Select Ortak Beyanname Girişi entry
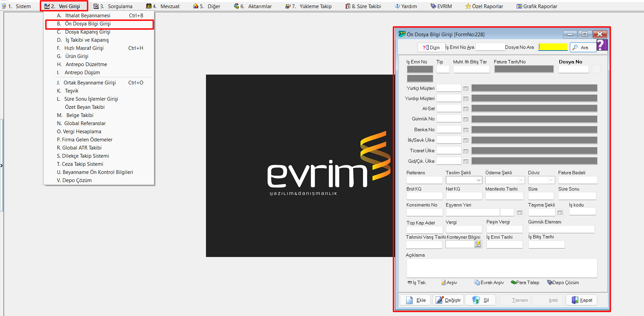The image size is (644, 316). pyautogui.click(x=99, y=83)
